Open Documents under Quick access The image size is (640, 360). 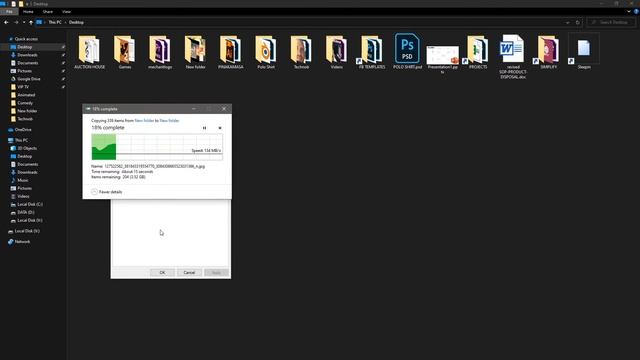coord(28,63)
